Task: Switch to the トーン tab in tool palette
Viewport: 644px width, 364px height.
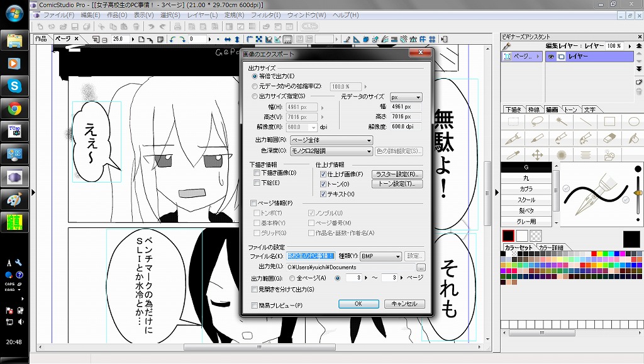Action: 570,110
